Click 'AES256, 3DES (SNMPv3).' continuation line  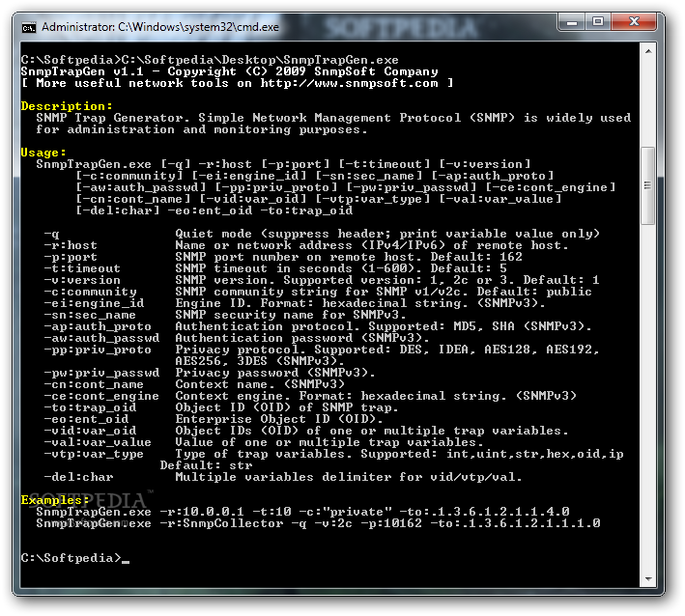(x=260, y=361)
